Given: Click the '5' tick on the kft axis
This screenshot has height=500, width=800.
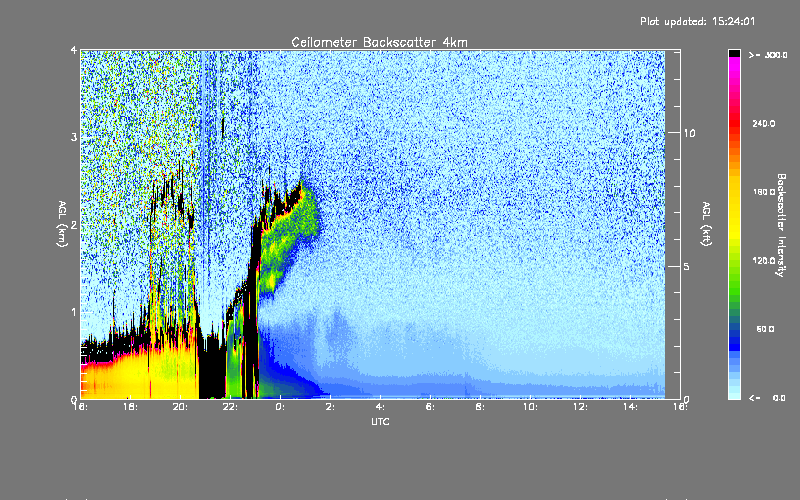Looking at the screenshot, I should (686, 266).
